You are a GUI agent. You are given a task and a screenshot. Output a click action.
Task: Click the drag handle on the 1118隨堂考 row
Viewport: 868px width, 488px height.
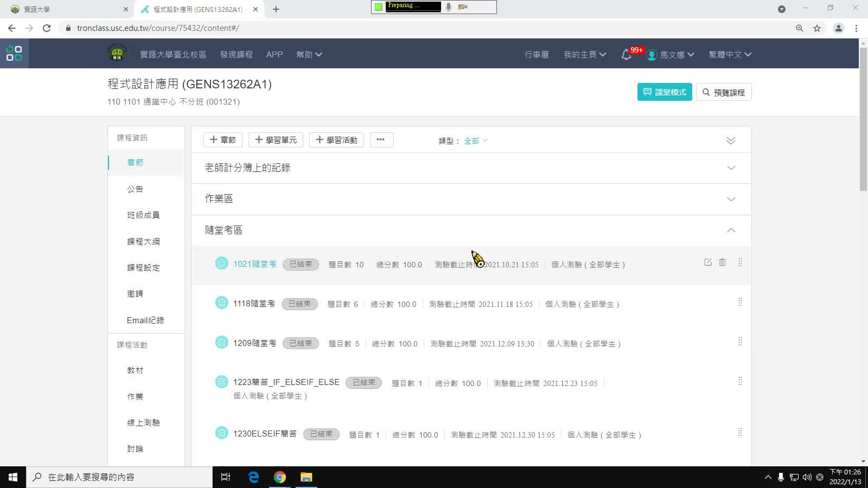[x=740, y=302]
